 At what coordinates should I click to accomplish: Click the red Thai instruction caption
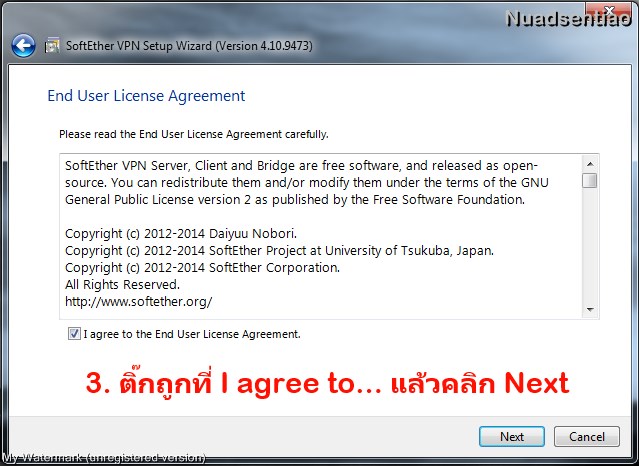click(x=327, y=381)
